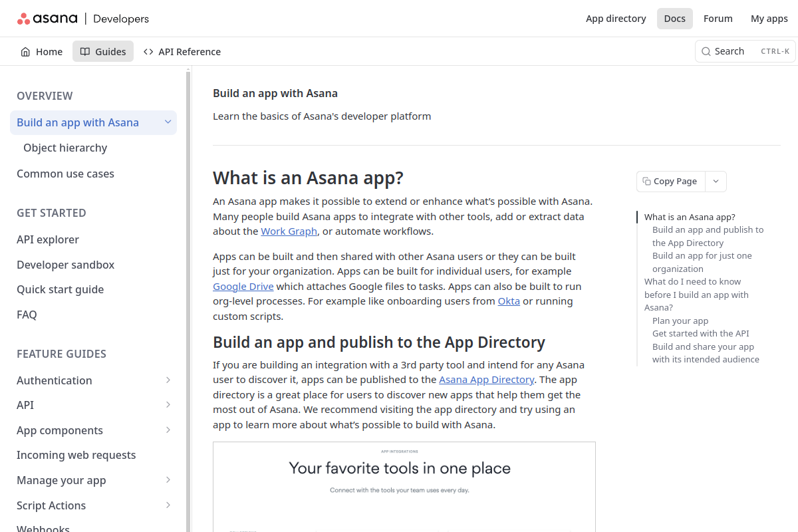Click the Asana logo
This screenshot has height=532, width=798.
pos(47,19)
